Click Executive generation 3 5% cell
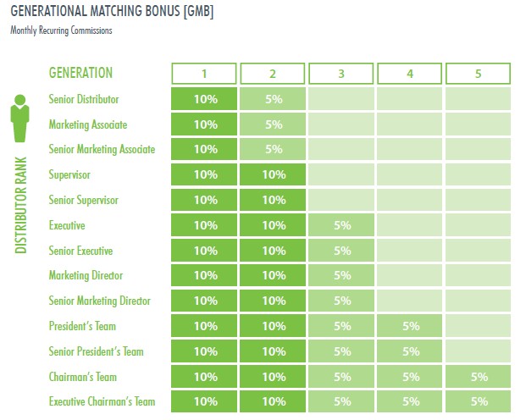The width and height of the screenshot is (526, 420). pos(341,224)
